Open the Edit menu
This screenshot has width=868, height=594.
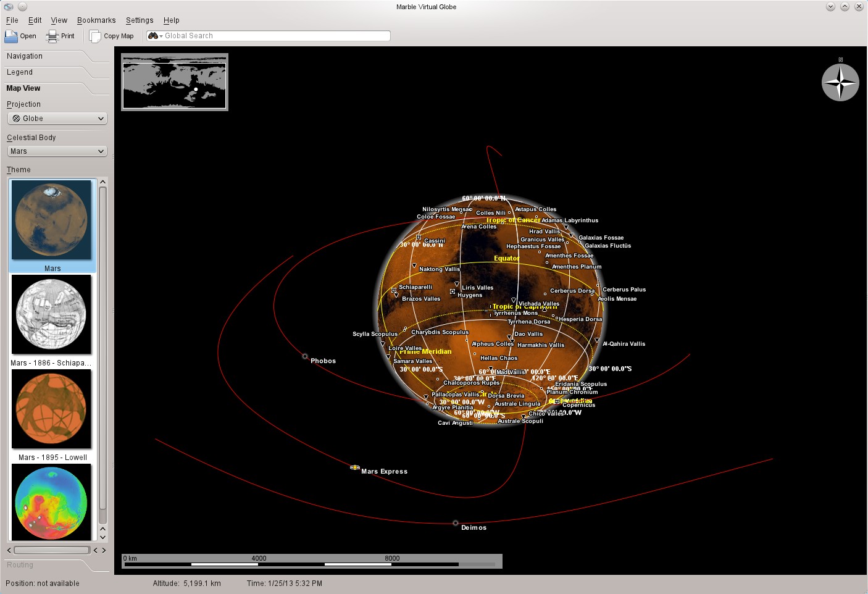[x=35, y=20]
